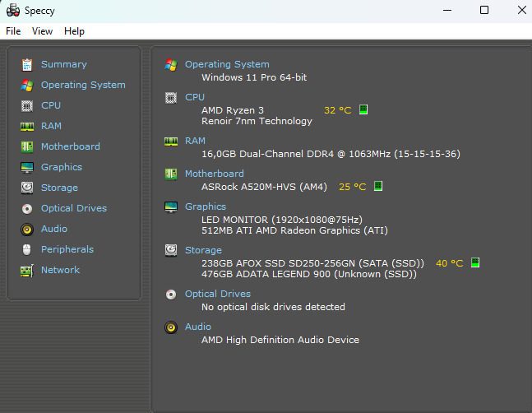Click the Optical Drives heading link in summary
This screenshot has height=413, width=532.
(x=218, y=294)
